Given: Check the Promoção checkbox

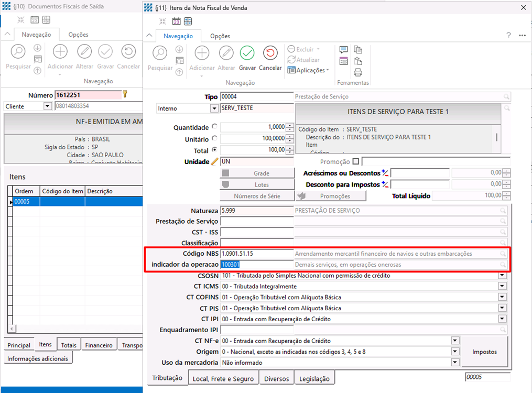Looking at the screenshot, I should (356, 161).
